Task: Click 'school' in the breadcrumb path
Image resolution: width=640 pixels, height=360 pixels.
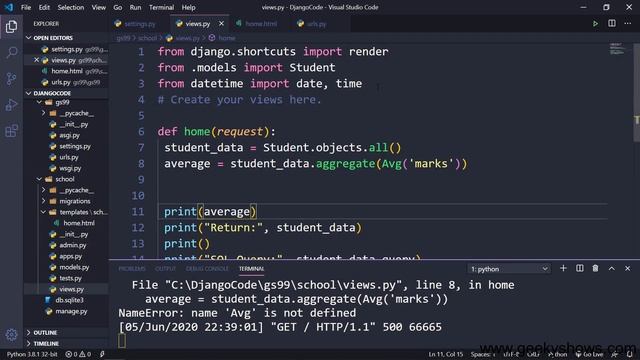Action: (147, 38)
